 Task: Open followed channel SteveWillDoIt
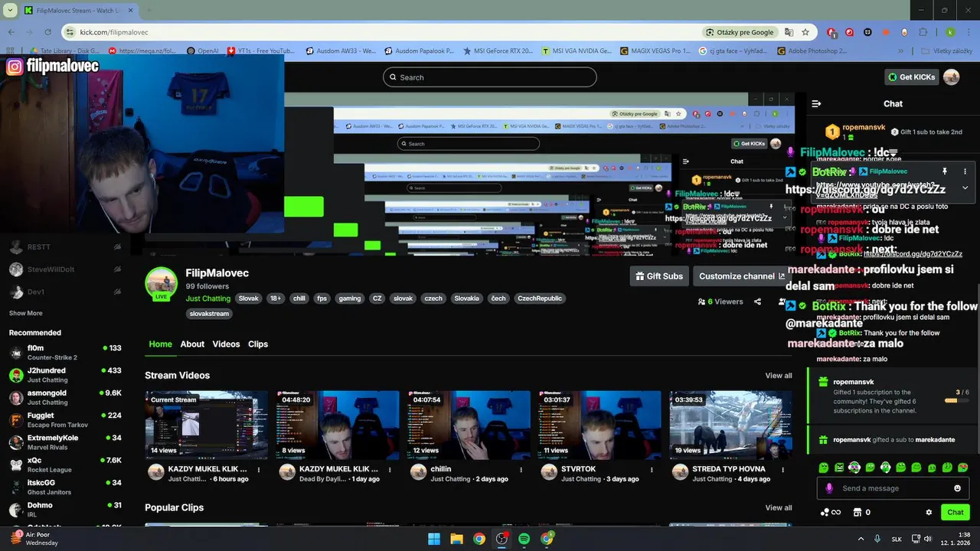coord(65,269)
